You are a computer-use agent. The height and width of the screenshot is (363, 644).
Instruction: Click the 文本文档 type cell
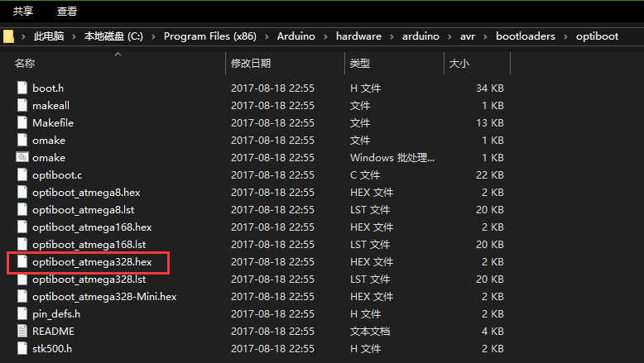point(370,331)
